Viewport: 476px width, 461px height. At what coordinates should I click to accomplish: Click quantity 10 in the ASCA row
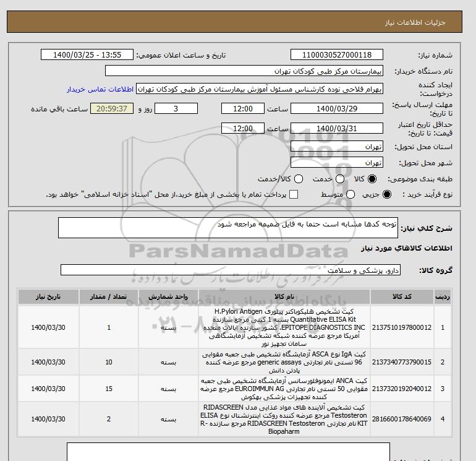tap(109, 362)
